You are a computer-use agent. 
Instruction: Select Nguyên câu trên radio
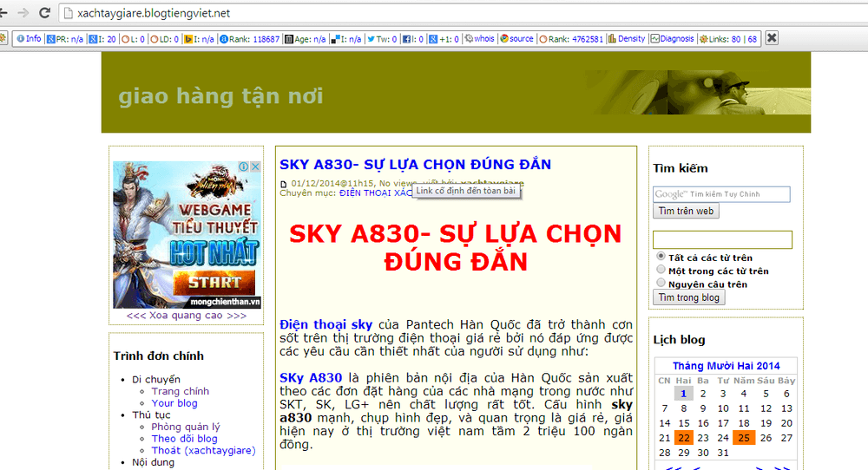tap(661, 283)
